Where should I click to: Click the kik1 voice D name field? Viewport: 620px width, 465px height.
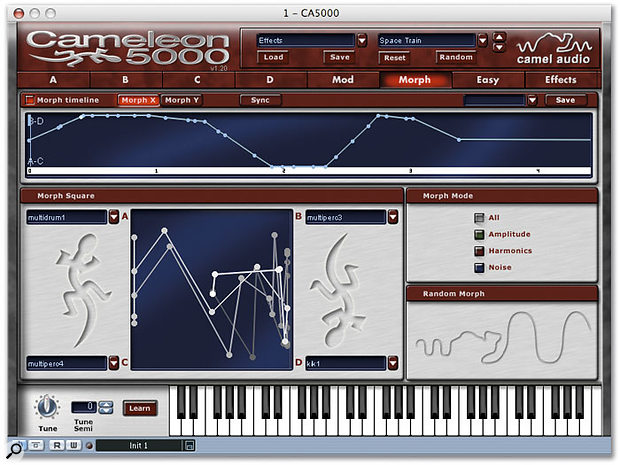pos(346,363)
